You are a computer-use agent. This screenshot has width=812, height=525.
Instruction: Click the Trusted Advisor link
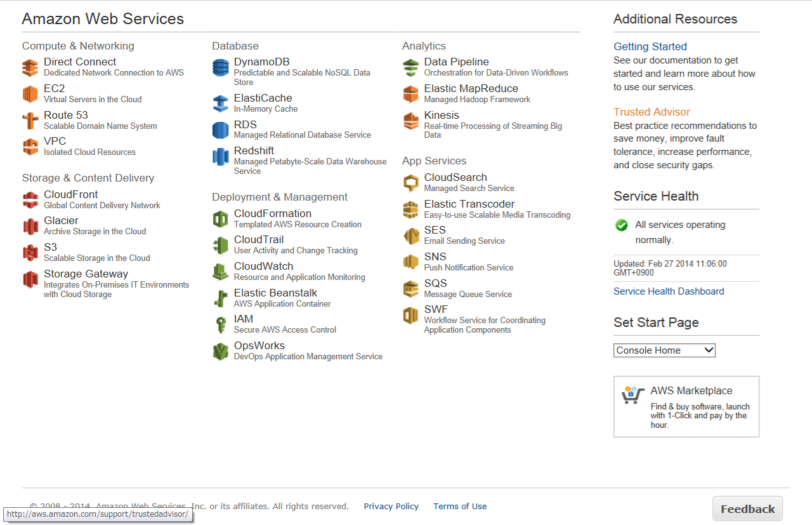[651, 112]
